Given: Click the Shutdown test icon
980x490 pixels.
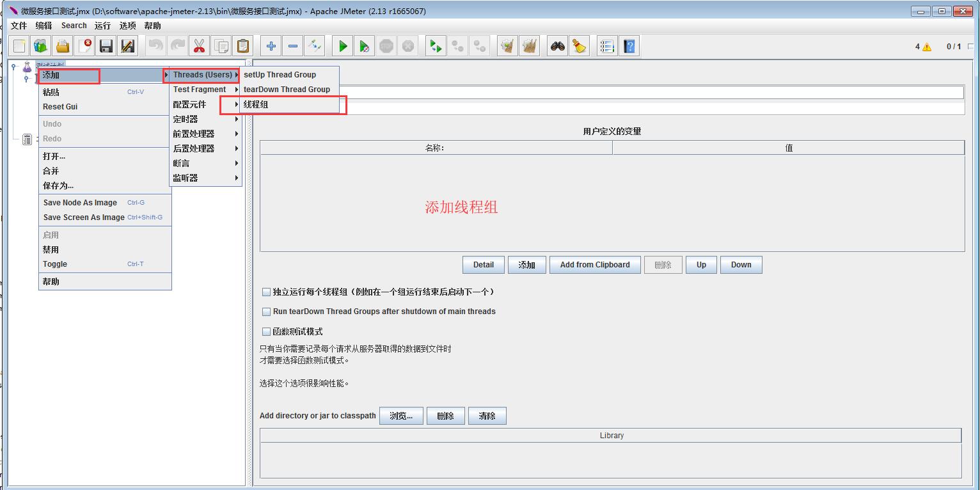Looking at the screenshot, I should point(408,46).
